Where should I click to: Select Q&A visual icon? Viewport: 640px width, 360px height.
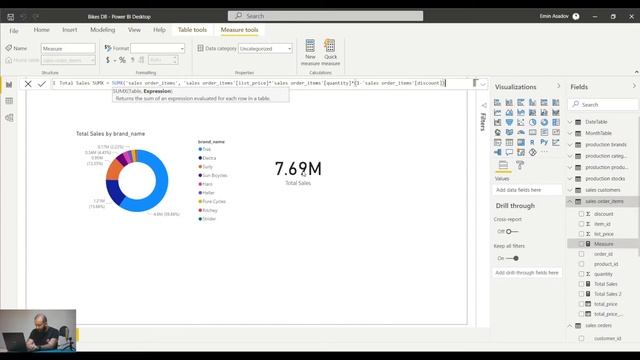509,152
